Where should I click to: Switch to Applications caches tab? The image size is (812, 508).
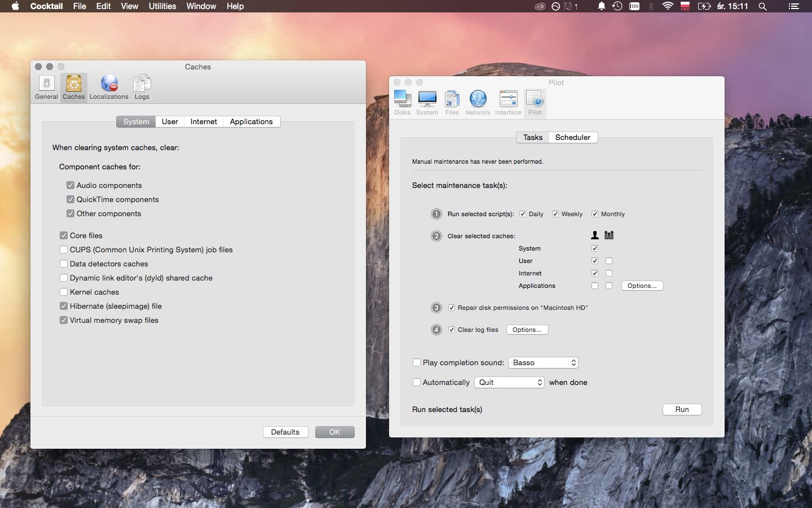click(251, 121)
